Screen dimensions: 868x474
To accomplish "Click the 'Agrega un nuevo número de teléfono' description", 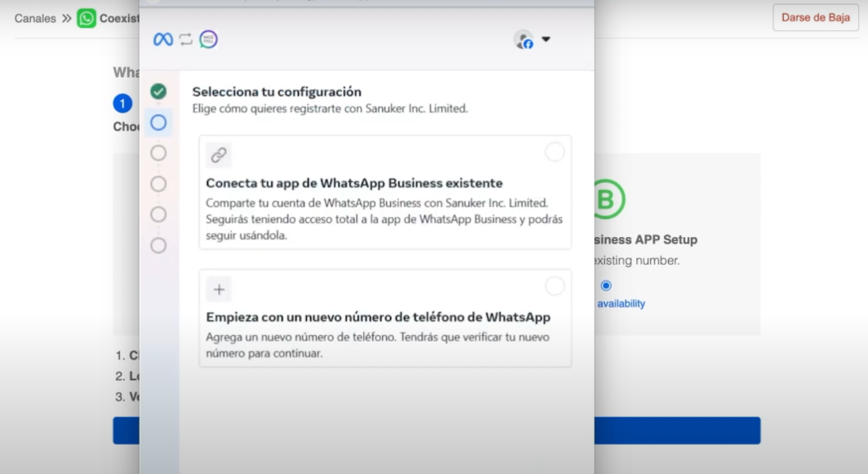I will [x=377, y=345].
